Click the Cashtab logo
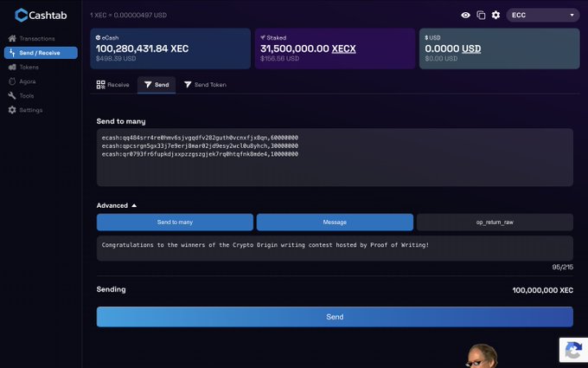Screen dimensions: 588x368 (41, 15)
